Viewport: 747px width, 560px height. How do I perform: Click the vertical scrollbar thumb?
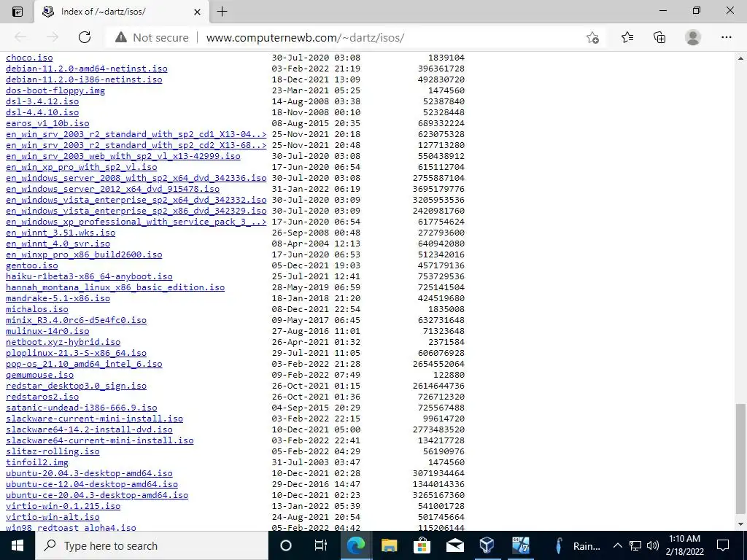741,460
